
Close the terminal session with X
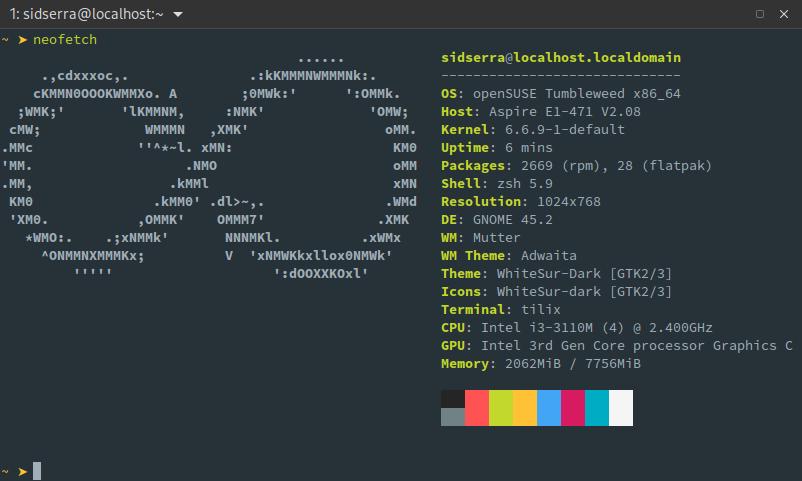784,15
